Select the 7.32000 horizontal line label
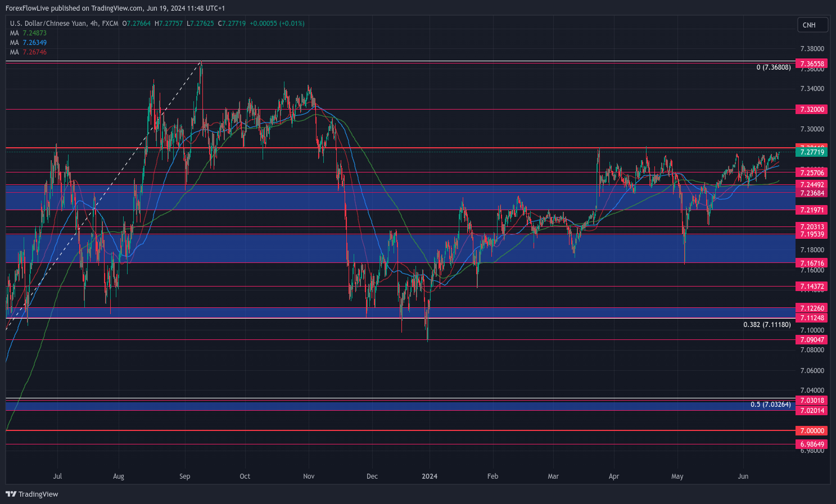Image resolution: width=836 pixels, height=504 pixels. tap(812, 110)
